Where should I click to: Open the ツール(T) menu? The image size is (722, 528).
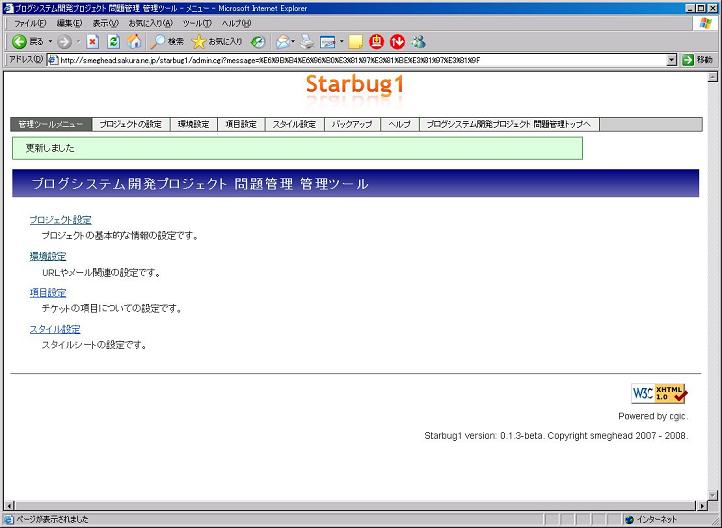(196, 23)
